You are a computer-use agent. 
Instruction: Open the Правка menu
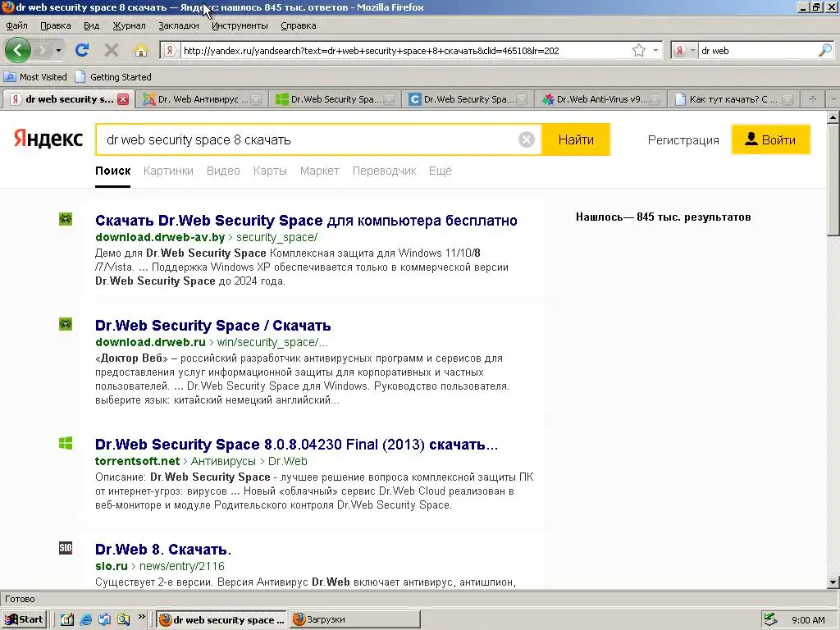[x=55, y=25]
